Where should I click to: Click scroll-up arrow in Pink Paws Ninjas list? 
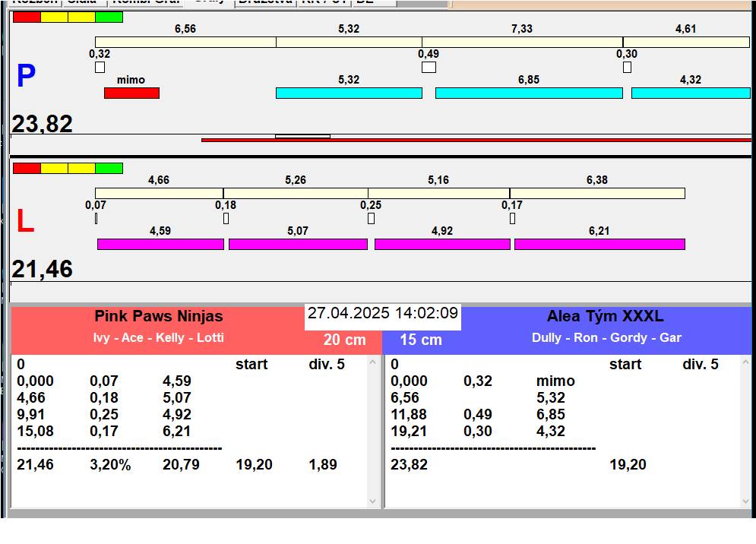coord(372,362)
